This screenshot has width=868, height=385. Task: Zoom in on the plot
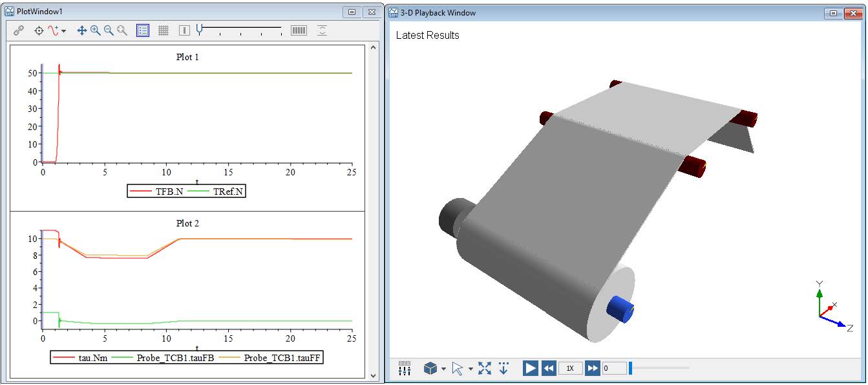click(95, 30)
